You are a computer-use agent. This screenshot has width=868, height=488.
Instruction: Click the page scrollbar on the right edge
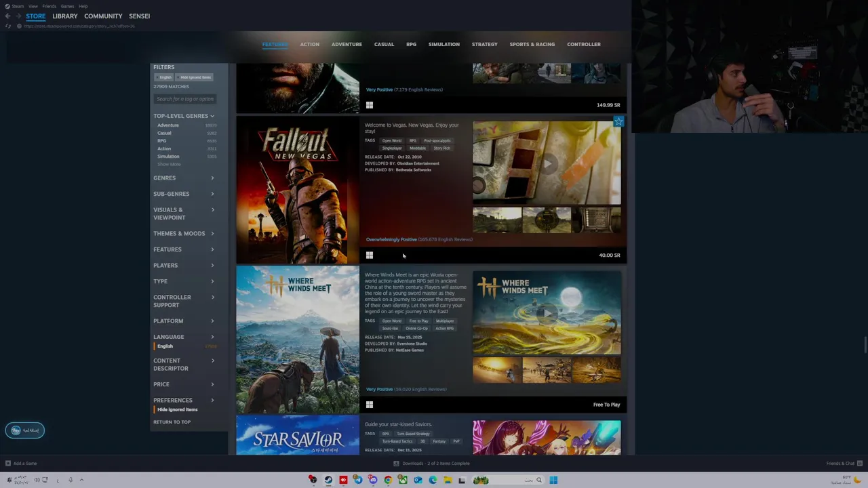[865, 344]
